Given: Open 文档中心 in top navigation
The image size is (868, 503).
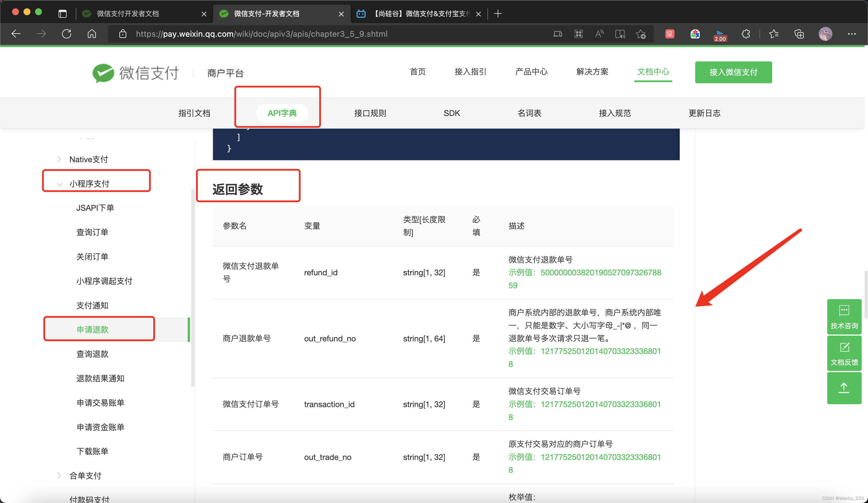Looking at the screenshot, I should tap(653, 72).
